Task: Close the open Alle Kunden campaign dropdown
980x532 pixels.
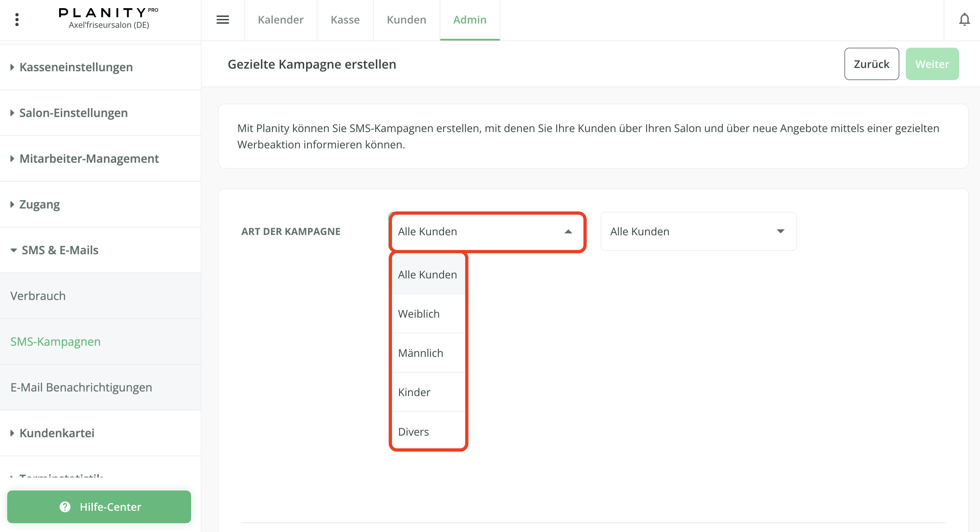Action: coord(487,231)
